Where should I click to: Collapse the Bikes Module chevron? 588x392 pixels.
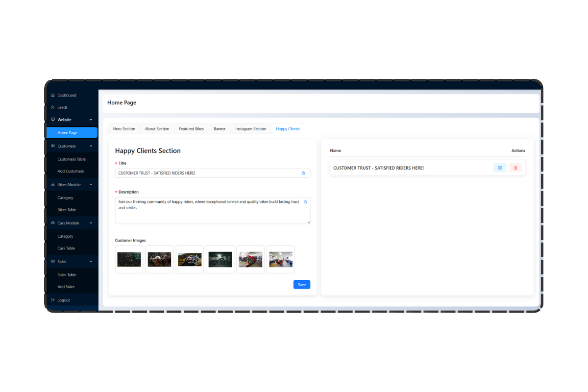pyautogui.click(x=91, y=185)
